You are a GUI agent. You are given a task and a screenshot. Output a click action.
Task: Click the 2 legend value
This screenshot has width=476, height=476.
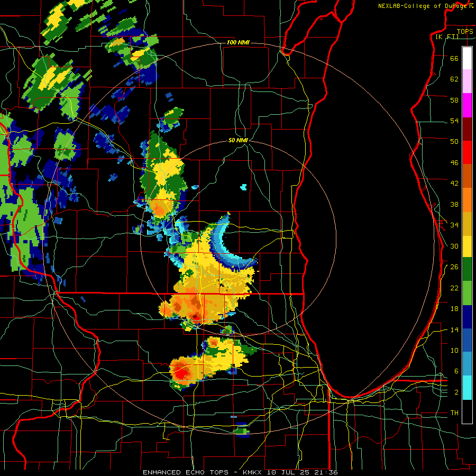point(456,392)
